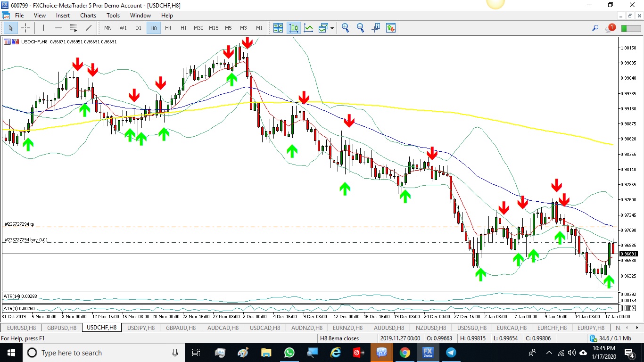
Task: Set timeframe to M15
Action: [x=214, y=28]
